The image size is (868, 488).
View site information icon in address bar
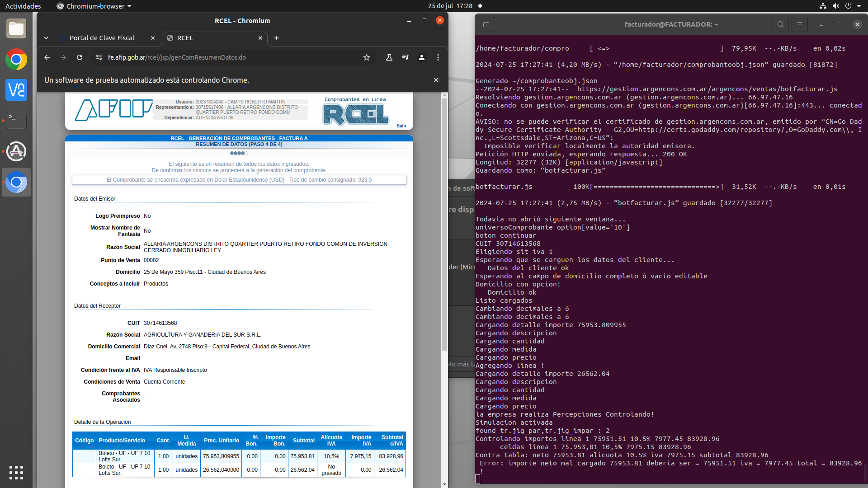pos(99,57)
